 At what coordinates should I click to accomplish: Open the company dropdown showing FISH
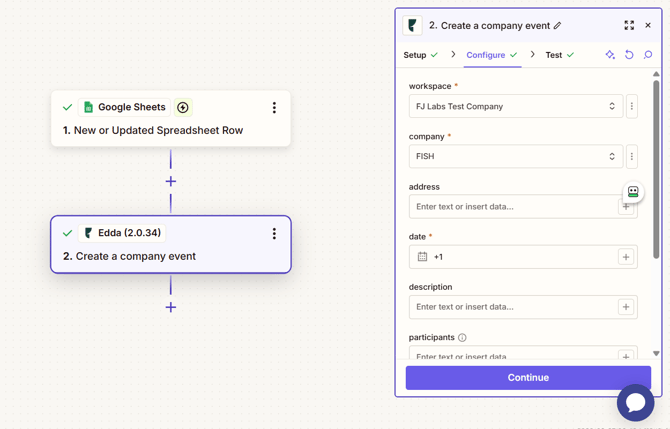515,156
